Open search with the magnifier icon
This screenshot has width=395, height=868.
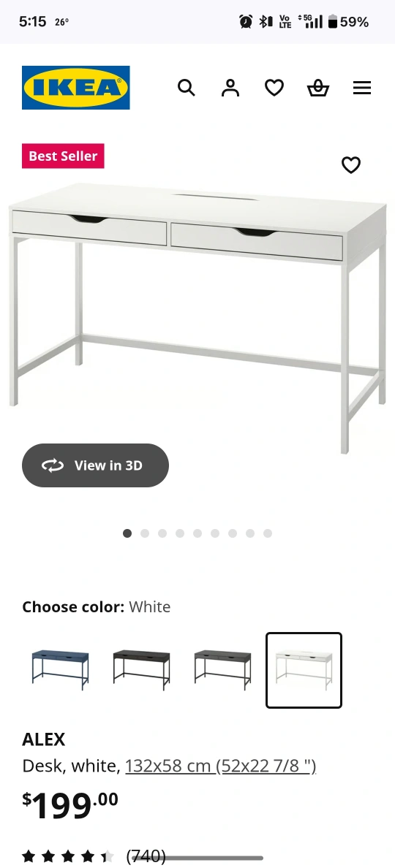(186, 88)
